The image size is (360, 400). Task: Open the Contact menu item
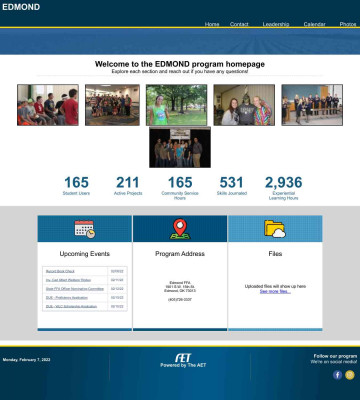[239, 24]
